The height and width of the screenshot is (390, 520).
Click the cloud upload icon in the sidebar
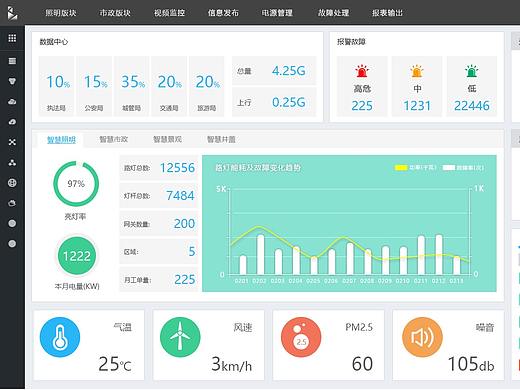coord(12,122)
